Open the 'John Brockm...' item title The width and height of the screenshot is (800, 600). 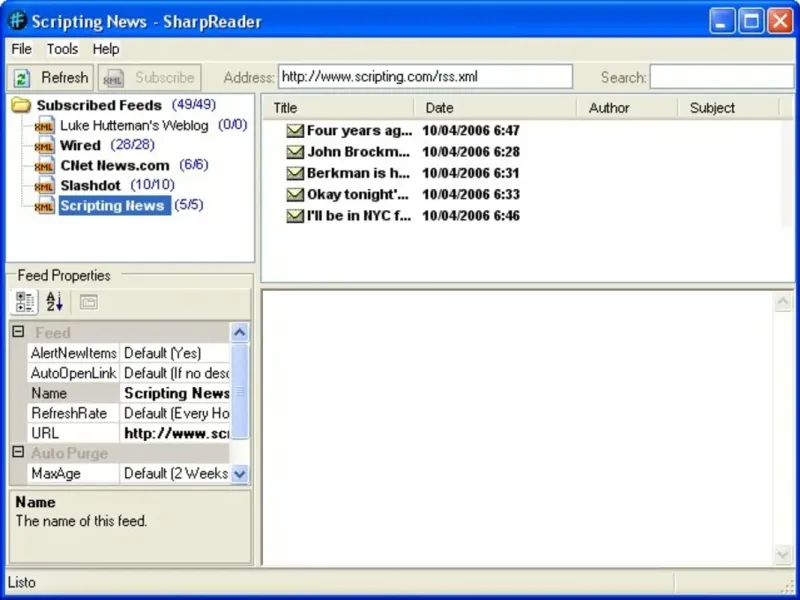pos(358,152)
